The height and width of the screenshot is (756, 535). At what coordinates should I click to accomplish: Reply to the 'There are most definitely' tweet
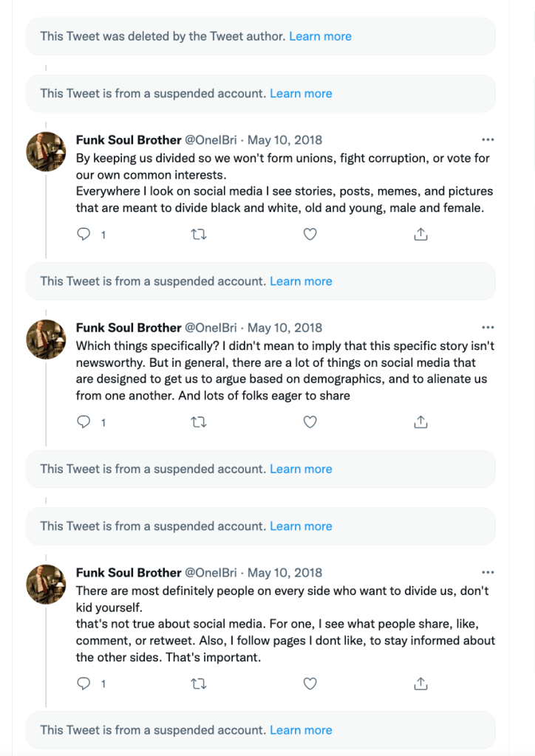pos(84,684)
